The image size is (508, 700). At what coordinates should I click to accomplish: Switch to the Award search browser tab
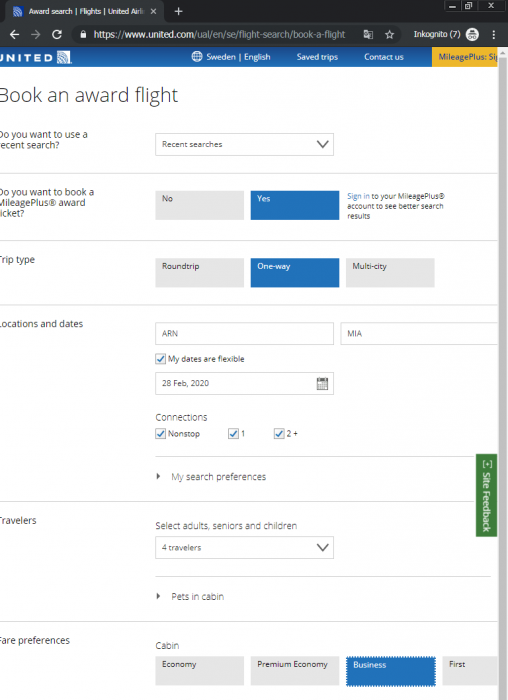coord(85,12)
